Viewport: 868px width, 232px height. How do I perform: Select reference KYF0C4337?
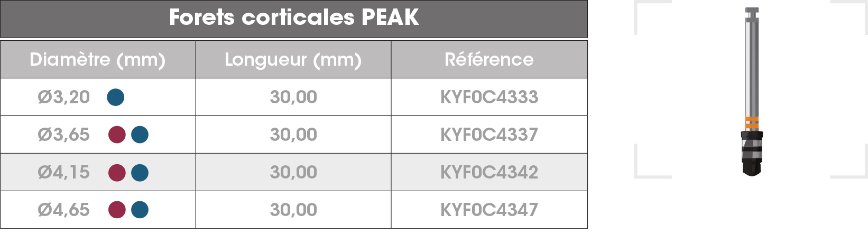pos(490,135)
